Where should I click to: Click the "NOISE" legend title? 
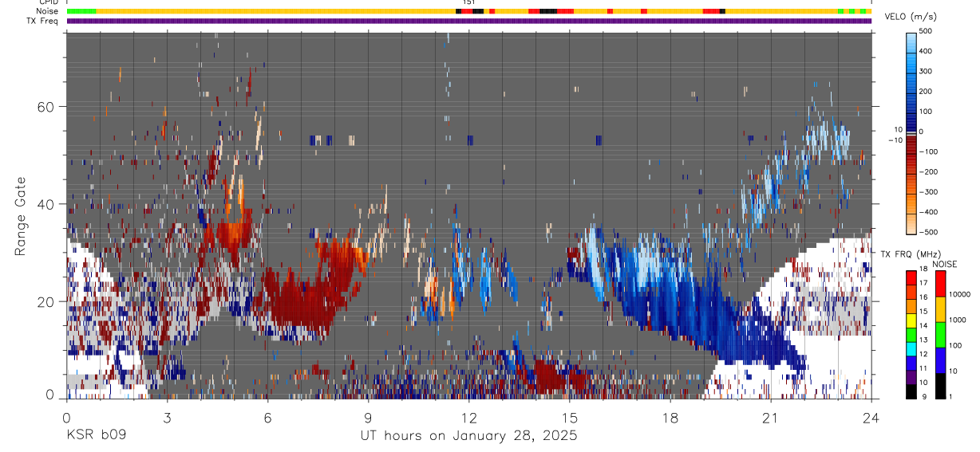coord(945,264)
